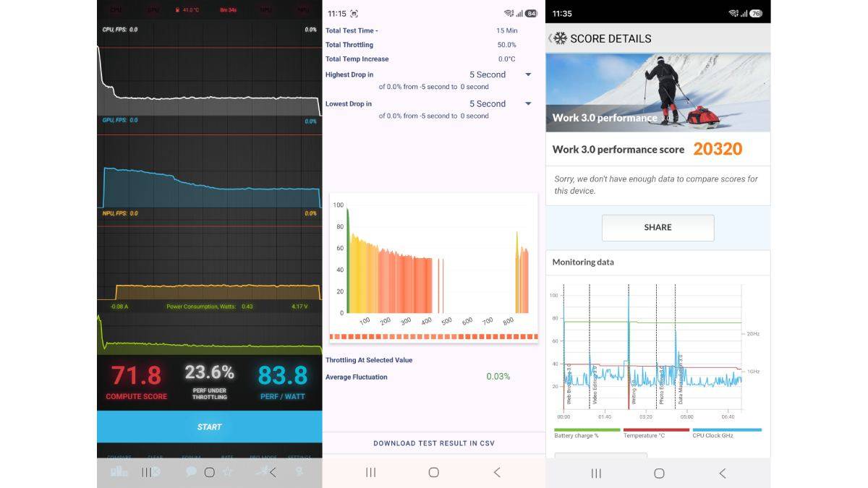The height and width of the screenshot is (488, 868).
Task: Tap the screen-capture icon beside 11:15 clock
Action: 354,14
